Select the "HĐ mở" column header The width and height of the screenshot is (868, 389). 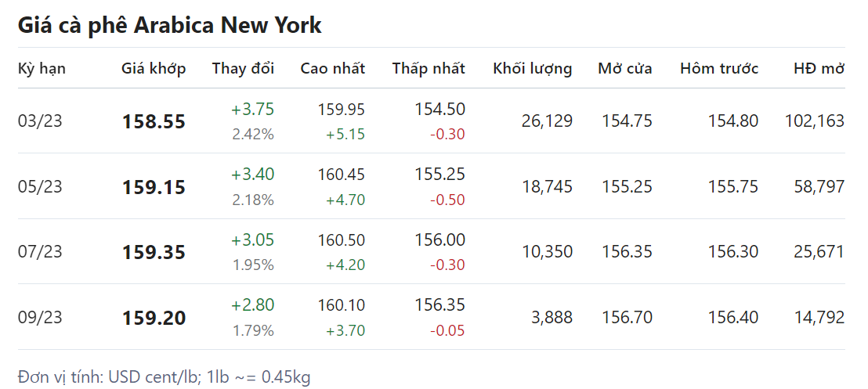(819, 68)
